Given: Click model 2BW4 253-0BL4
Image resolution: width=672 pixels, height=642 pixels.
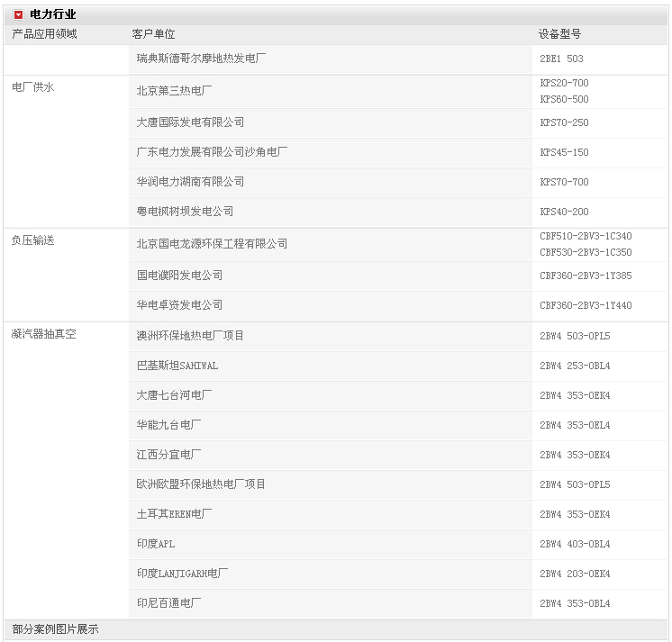Looking at the screenshot, I should (575, 366).
